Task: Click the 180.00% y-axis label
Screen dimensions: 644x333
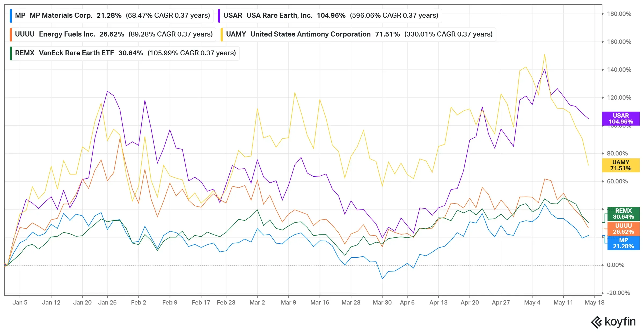Action: tap(619, 14)
